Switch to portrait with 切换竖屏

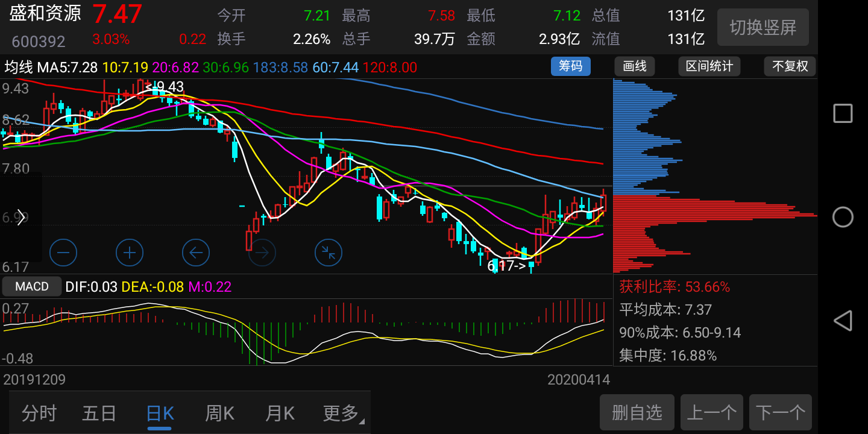tap(763, 27)
